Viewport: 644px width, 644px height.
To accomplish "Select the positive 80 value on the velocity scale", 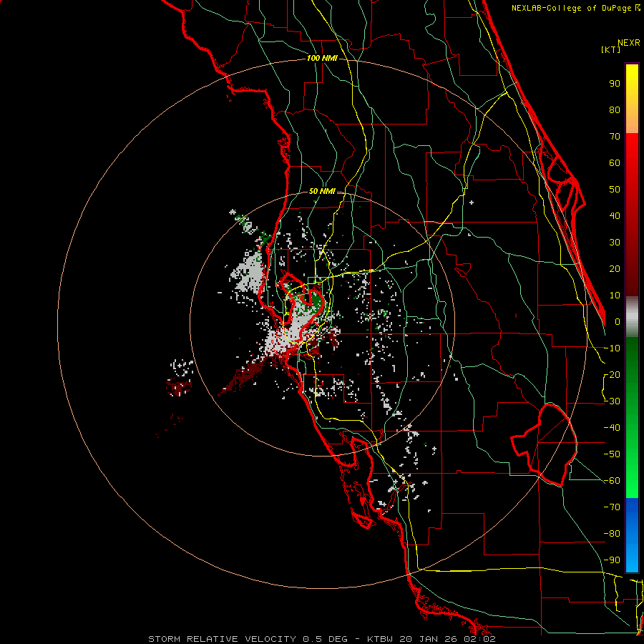I will pyautogui.click(x=615, y=110).
